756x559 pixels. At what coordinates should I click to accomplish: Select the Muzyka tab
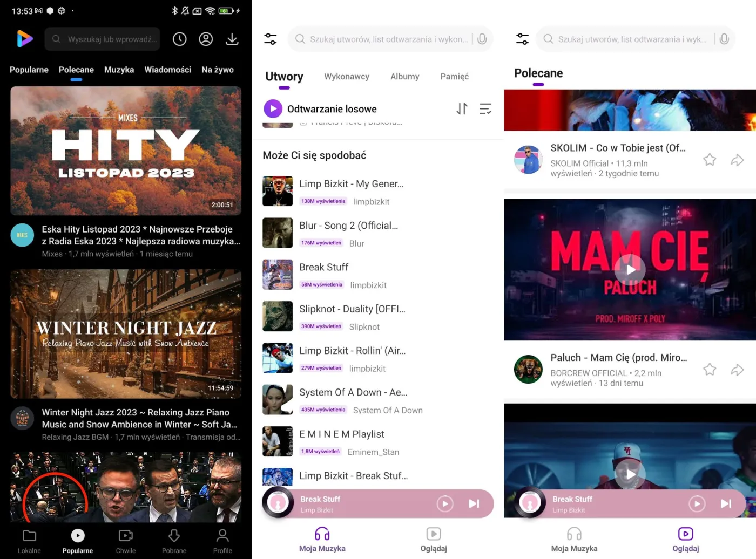point(119,70)
